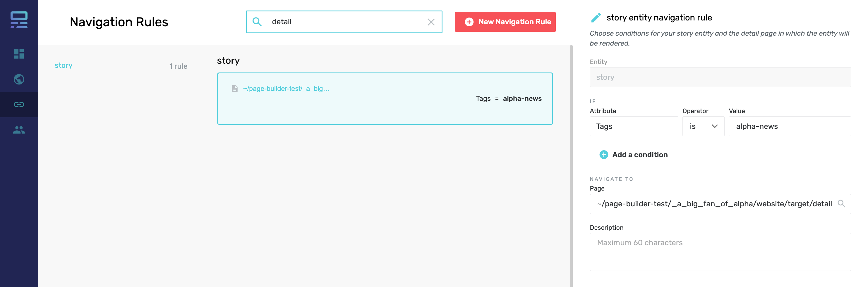Click the magnifier icon in search box
The height and width of the screenshot is (287, 868).
257,22
